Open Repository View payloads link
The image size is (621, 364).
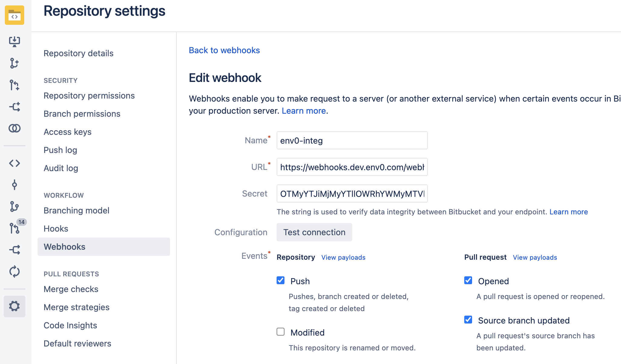[x=343, y=257]
